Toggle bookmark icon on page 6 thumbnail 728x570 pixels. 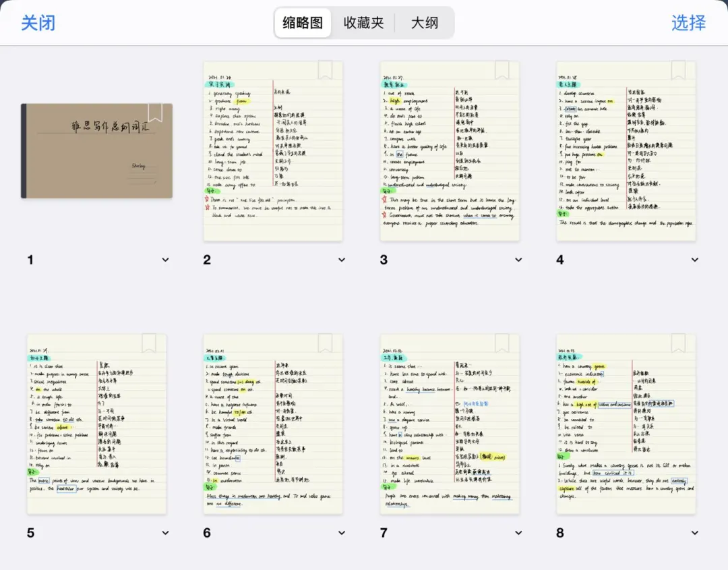point(326,343)
